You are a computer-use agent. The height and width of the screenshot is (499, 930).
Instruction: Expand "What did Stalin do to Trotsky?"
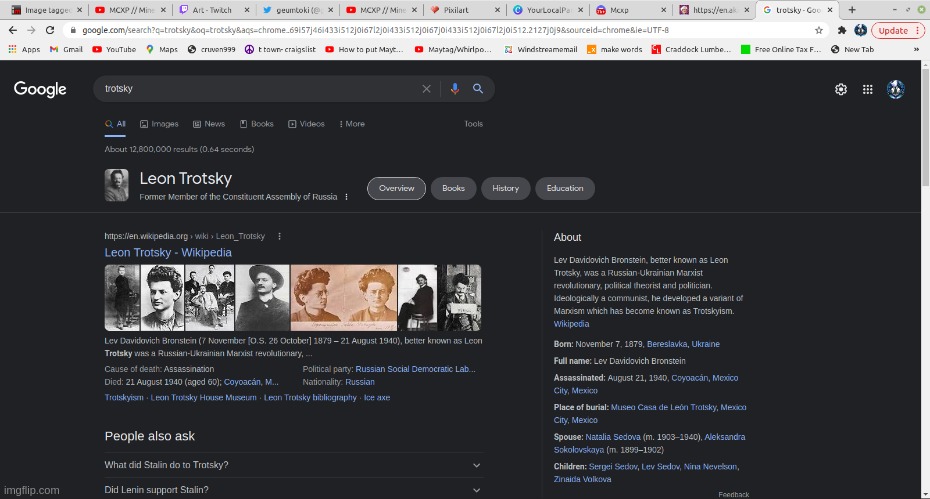[293, 465]
